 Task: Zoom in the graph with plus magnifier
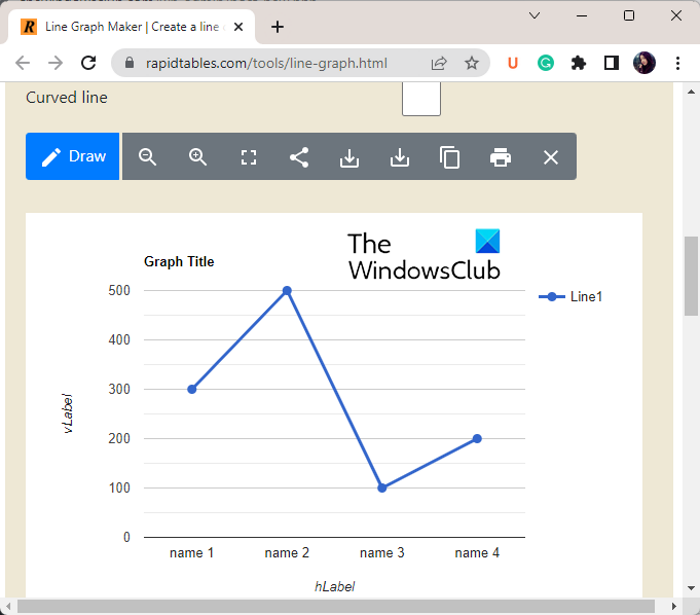(x=198, y=157)
